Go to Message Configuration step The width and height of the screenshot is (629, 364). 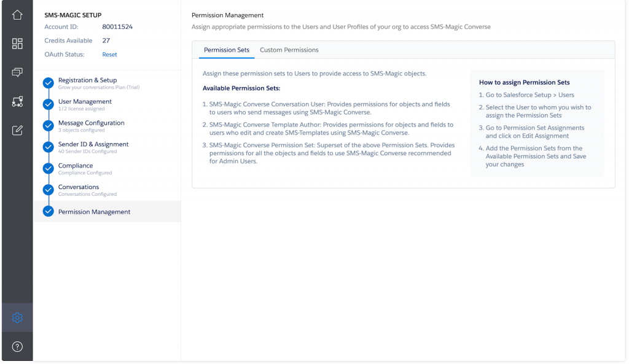point(92,123)
